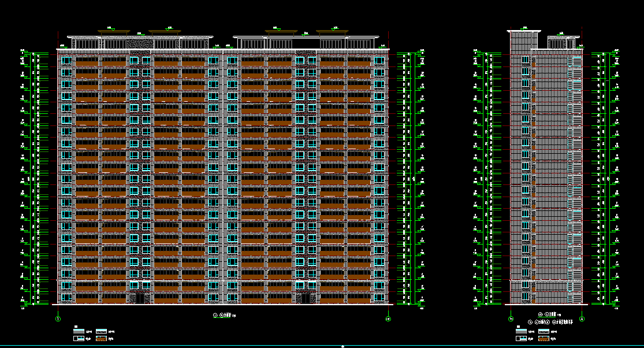Select the front elevation drawing title text
Screen dimensions: 644x348
(224, 316)
